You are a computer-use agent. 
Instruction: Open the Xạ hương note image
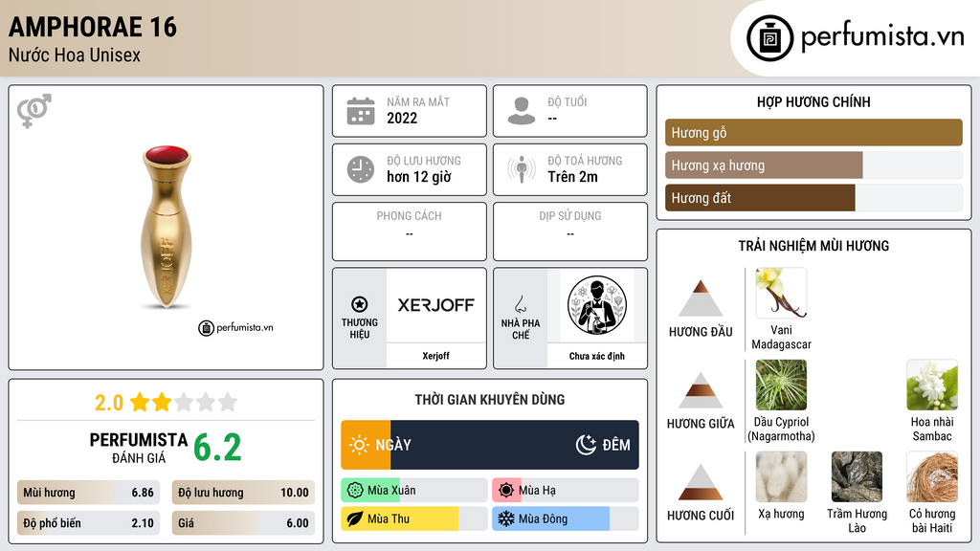click(x=781, y=476)
